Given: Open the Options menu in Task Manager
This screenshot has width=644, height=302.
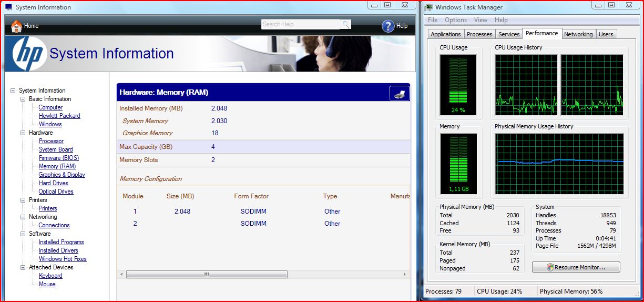Looking at the screenshot, I should pos(456,20).
